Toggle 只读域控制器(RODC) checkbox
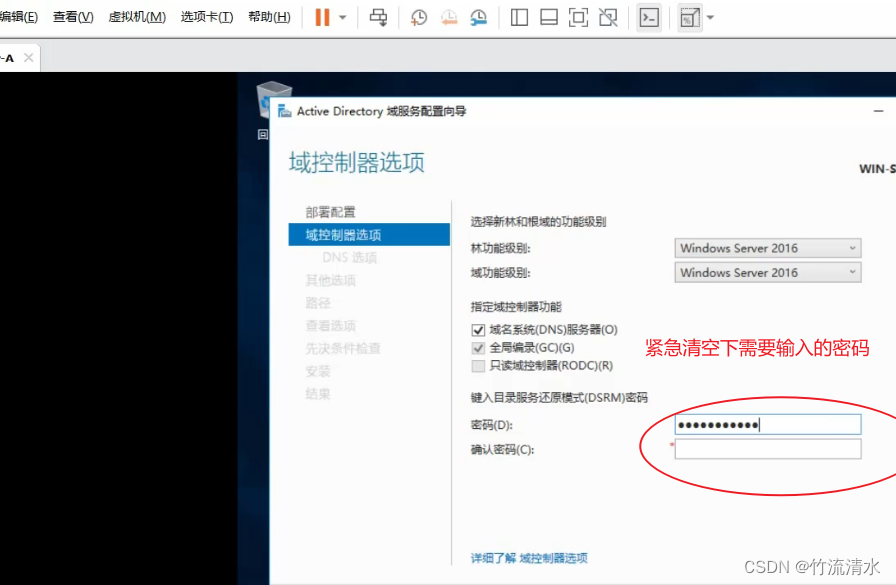This screenshot has height=585, width=896. point(478,366)
